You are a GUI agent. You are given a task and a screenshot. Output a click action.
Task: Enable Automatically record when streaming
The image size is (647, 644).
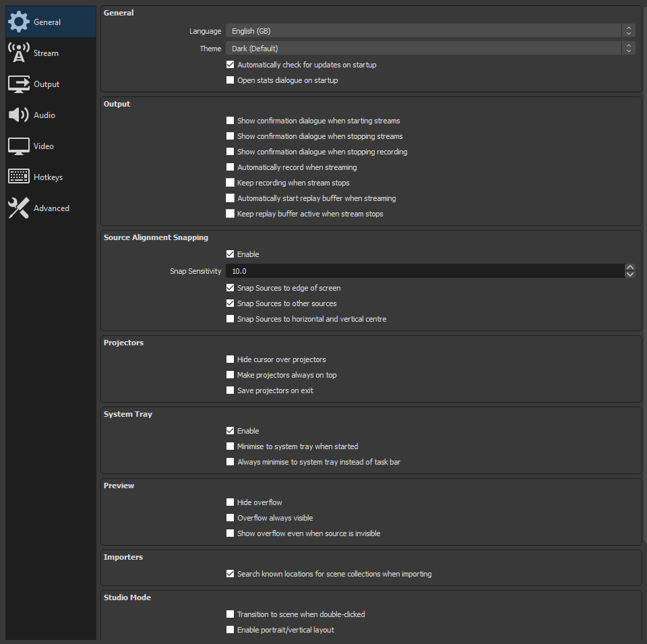[x=230, y=167]
